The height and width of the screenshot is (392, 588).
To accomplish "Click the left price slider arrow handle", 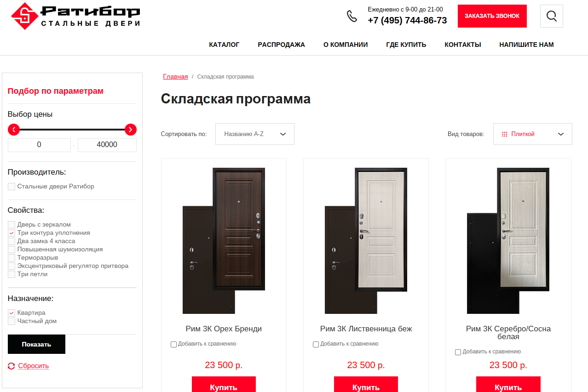I will click(14, 130).
